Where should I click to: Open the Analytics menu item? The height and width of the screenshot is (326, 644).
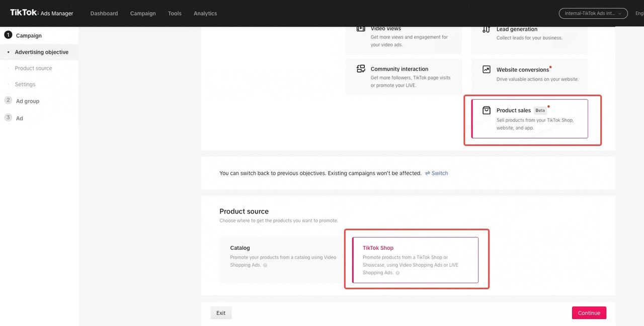pos(205,14)
